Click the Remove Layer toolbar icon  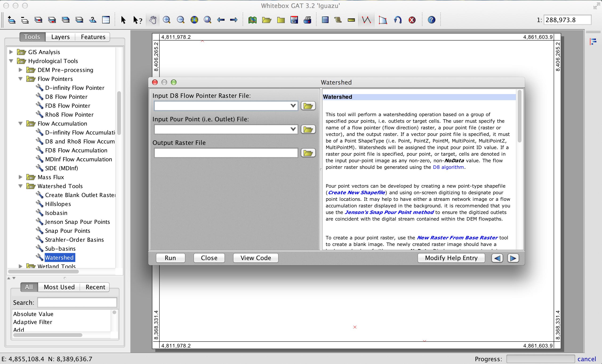[25, 20]
